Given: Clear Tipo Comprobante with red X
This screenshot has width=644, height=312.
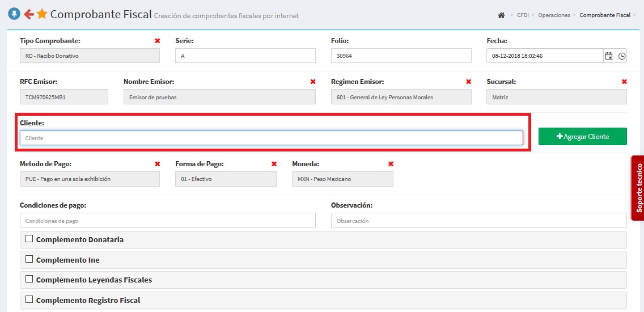Looking at the screenshot, I should coord(158,41).
